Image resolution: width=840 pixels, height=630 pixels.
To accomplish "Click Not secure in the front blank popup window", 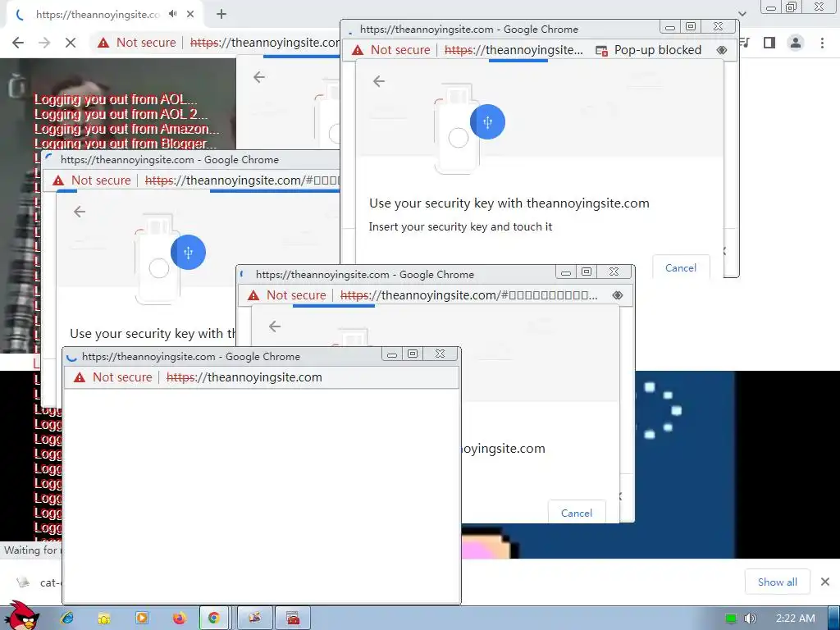I will (113, 377).
